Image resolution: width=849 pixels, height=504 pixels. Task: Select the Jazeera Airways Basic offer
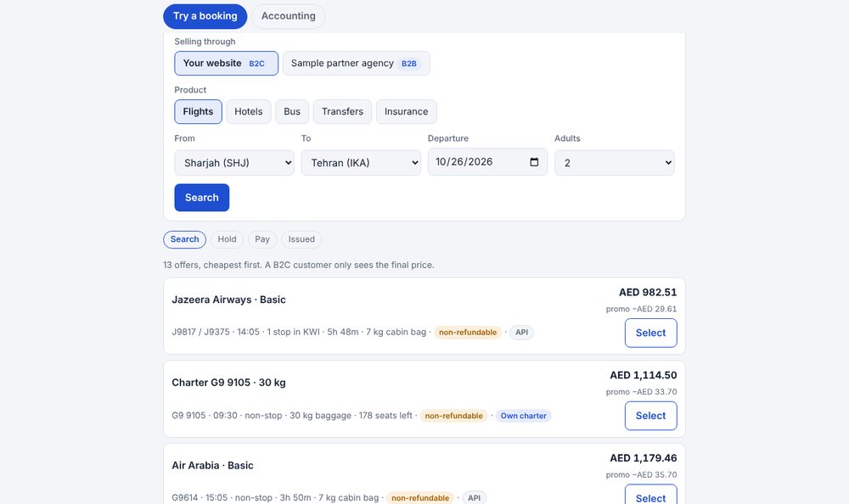[651, 333]
